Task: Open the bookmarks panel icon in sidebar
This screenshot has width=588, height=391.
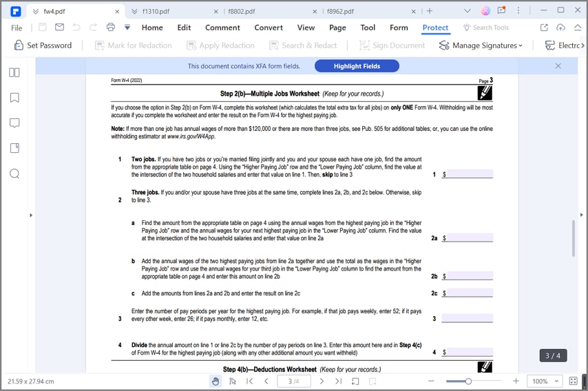Action: point(14,98)
